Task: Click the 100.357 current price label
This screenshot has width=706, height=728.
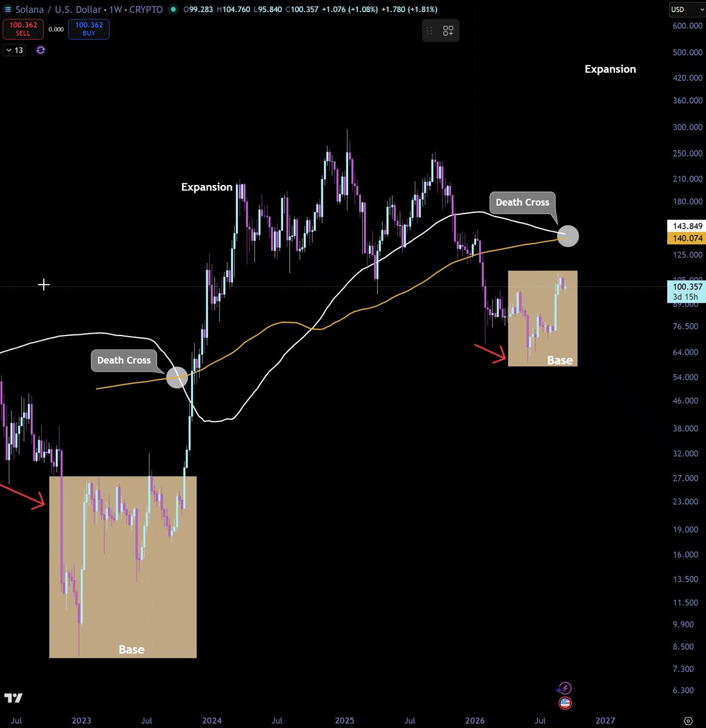Action: (686, 287)
